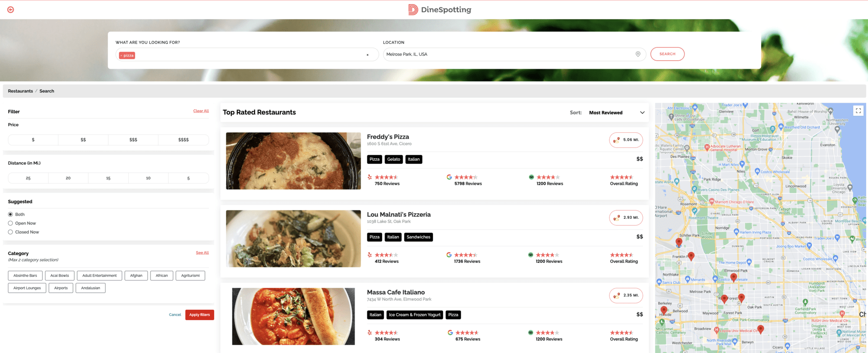Pick the Agriturismi category
The height and width of the screenshot is (353, 868).
[190, 276]
